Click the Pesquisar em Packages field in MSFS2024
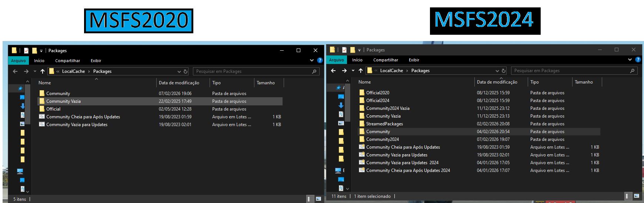Screen dimensions: 644x203 pos(574,71)
